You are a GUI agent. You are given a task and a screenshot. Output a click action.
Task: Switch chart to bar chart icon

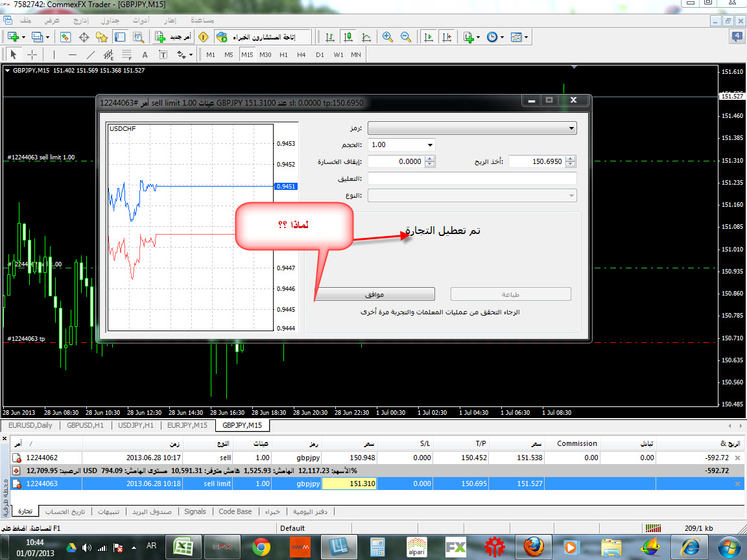pos(329,37)
